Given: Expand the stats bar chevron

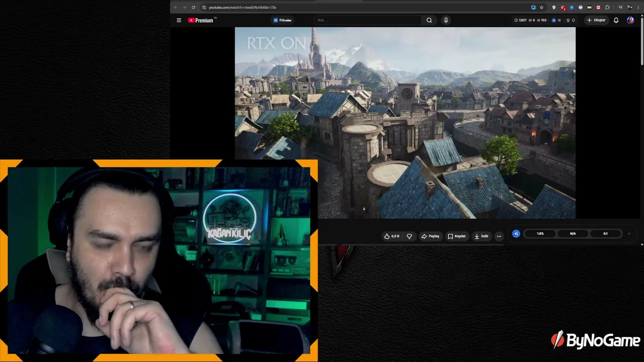Looking at the screenshot, I should tap(629, 234).
